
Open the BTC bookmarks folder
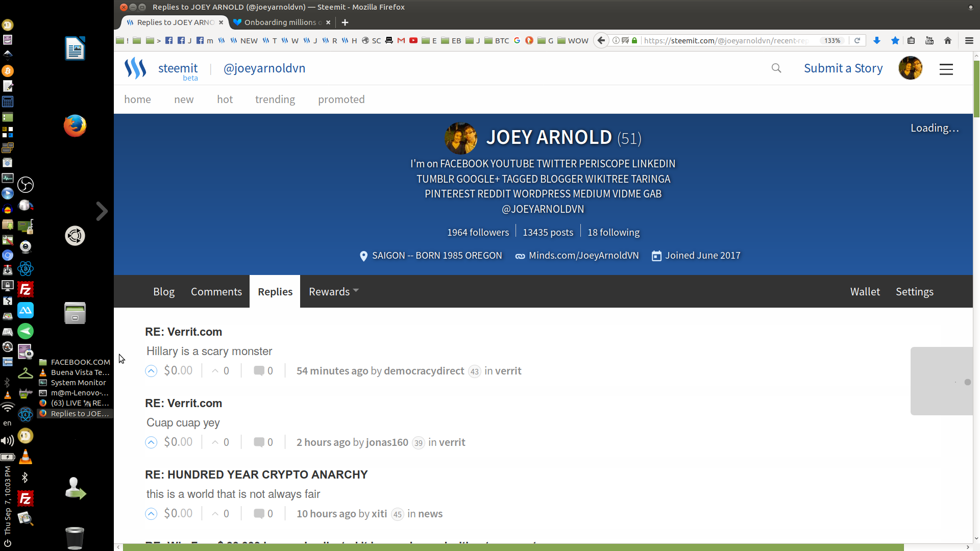tap(497, 40)
